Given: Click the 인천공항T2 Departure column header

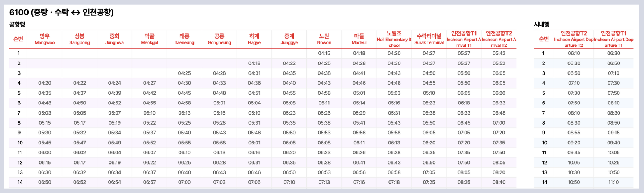Looking at the screenshot, I should [x=574, y=39].
